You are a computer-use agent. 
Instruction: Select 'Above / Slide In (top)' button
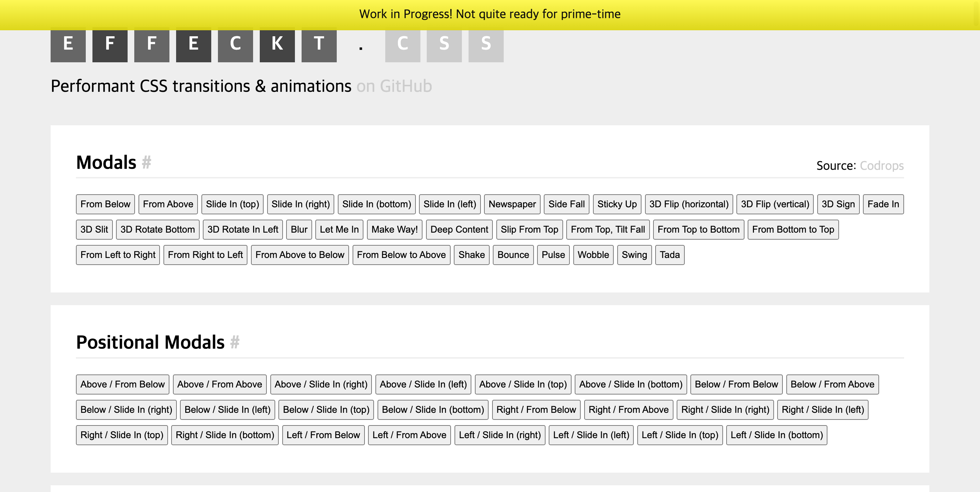click(x=523, y=384)
